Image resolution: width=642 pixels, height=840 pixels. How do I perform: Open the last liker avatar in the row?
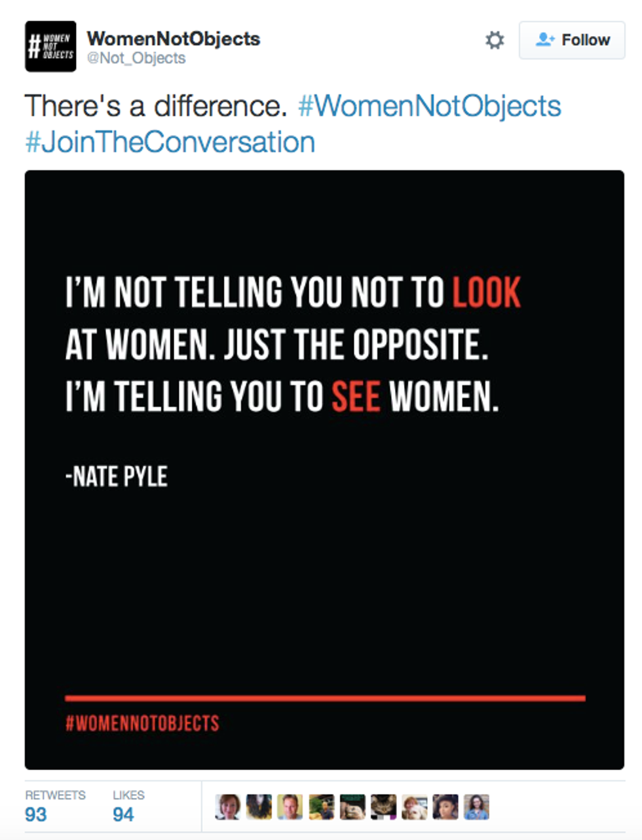(477, 807)
